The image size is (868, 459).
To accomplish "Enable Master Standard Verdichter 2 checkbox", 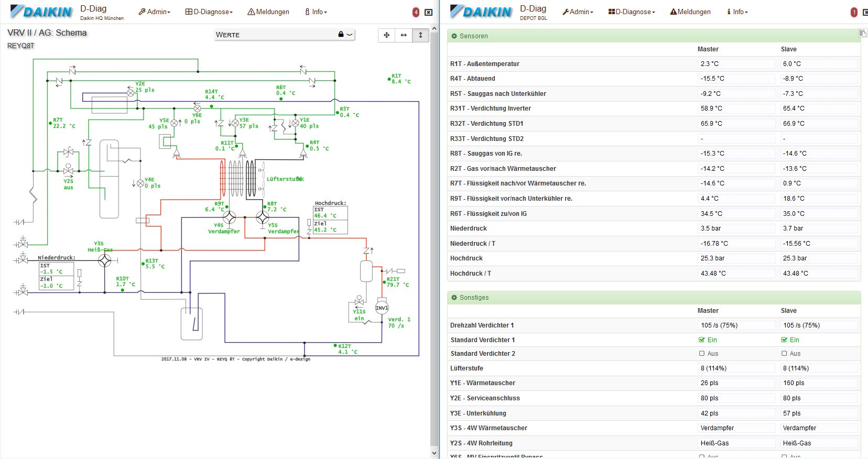I will (702, 354).
